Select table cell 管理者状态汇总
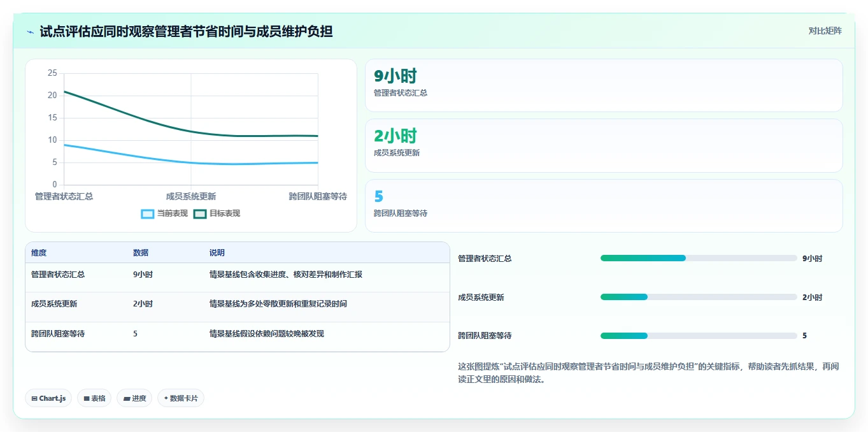The height and width of the screenshot is (432, 868). point(58,275)
